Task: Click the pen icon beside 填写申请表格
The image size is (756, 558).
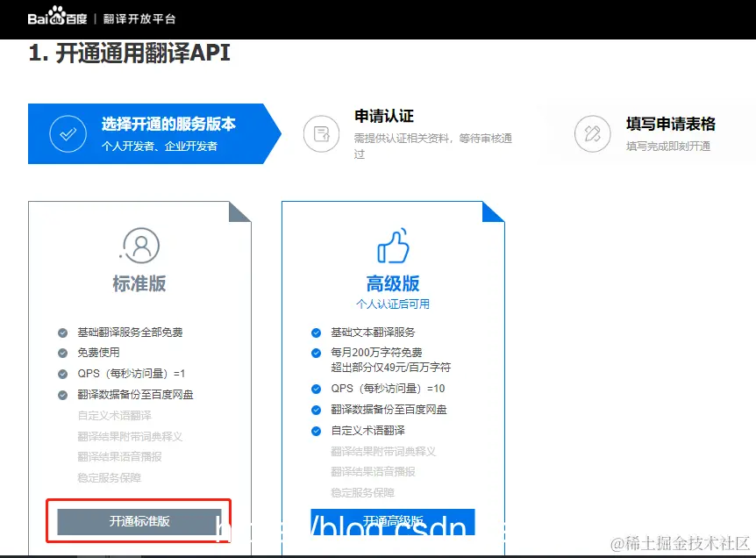Action: point(595,133)
